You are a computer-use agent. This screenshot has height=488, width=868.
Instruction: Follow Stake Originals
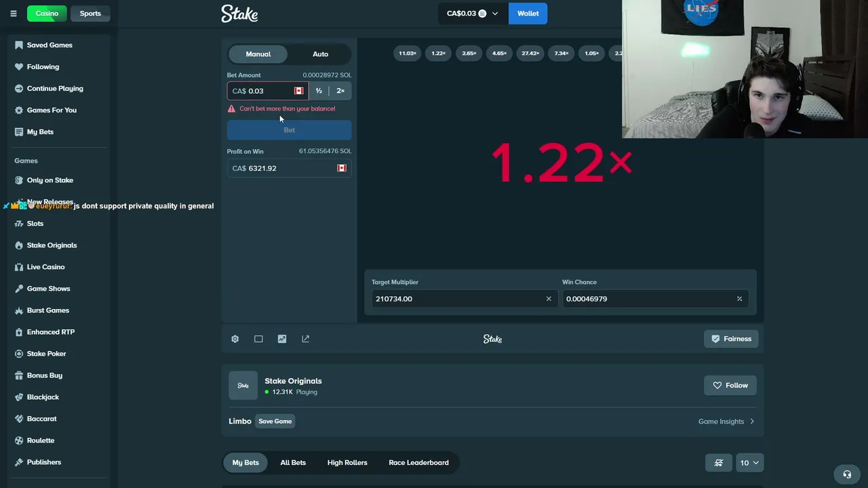click(x=730, y=386)
